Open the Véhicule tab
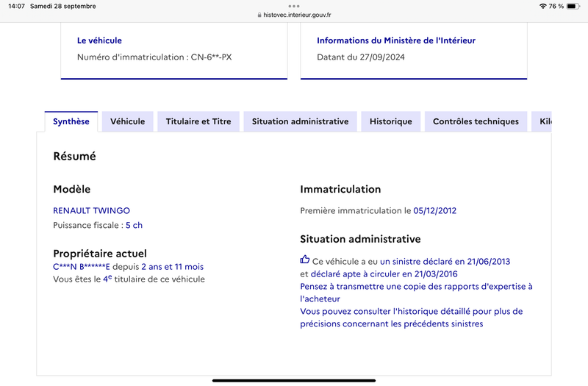The image size is (588, 386). (127, 121)
